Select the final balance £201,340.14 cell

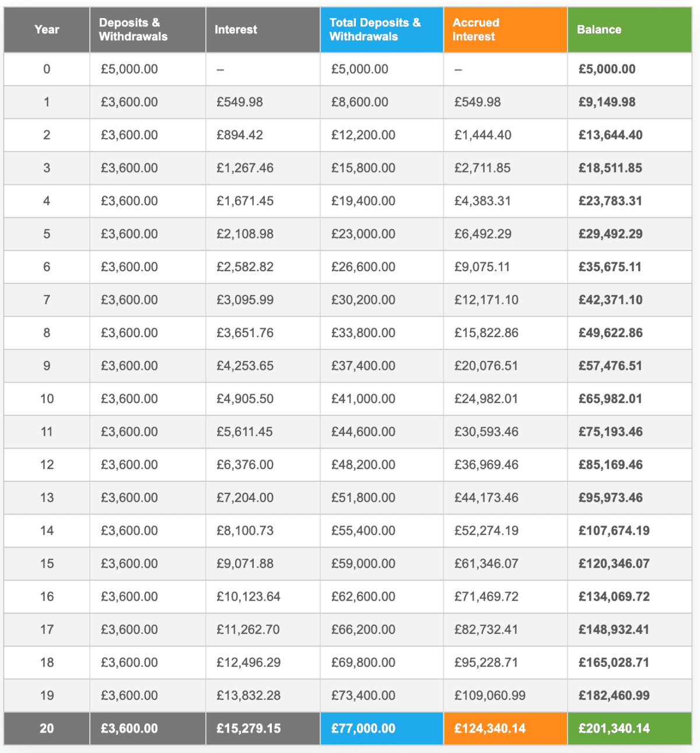click(614, 729)
